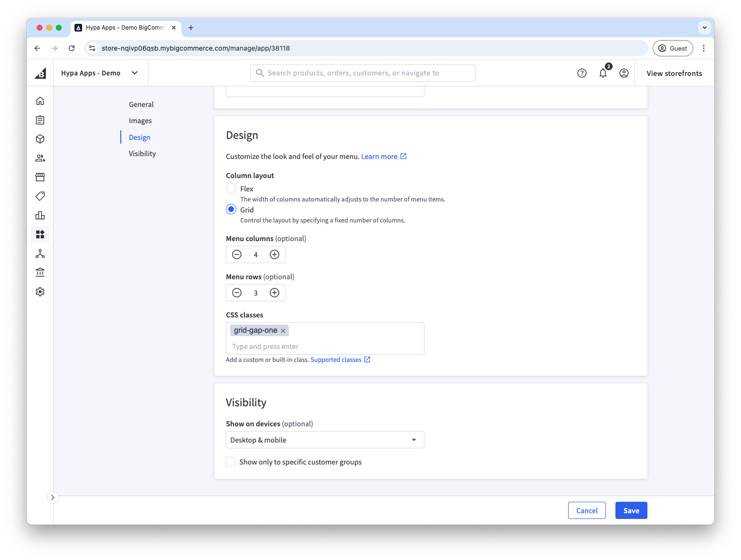Image resolution: width=741 pixels, height=560 pixels.
Task: Open the Chrome tab search dropdown
Action: coord(705,28)
